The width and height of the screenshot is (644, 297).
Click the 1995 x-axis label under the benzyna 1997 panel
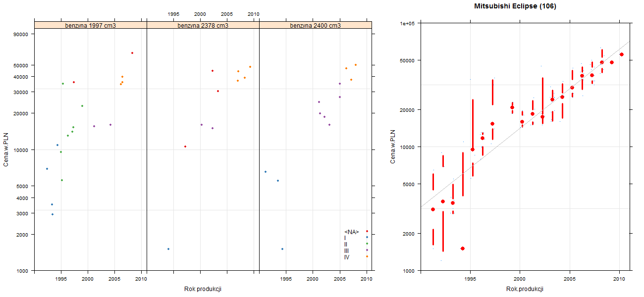(61, 279)
